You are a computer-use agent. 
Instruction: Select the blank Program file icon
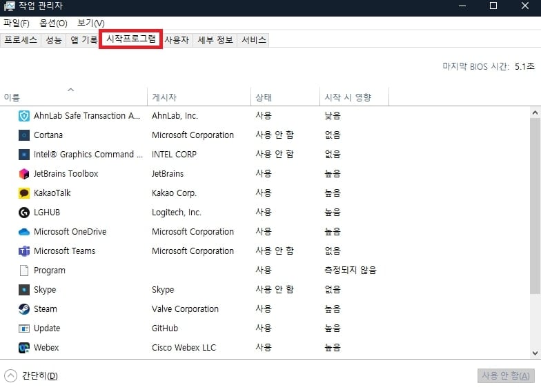[23, 271]
